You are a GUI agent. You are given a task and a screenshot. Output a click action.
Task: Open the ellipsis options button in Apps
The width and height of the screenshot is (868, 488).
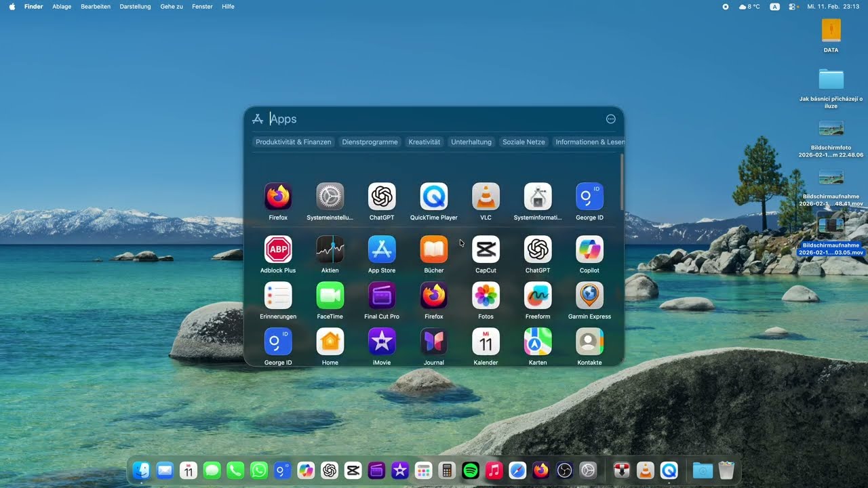(611, 119)
